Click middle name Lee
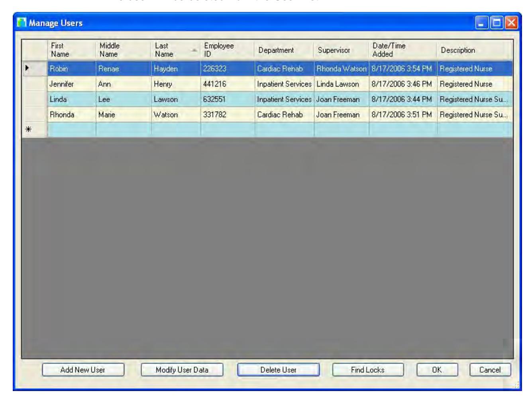This screenshot has height=405, width=532. coord(124,99)
